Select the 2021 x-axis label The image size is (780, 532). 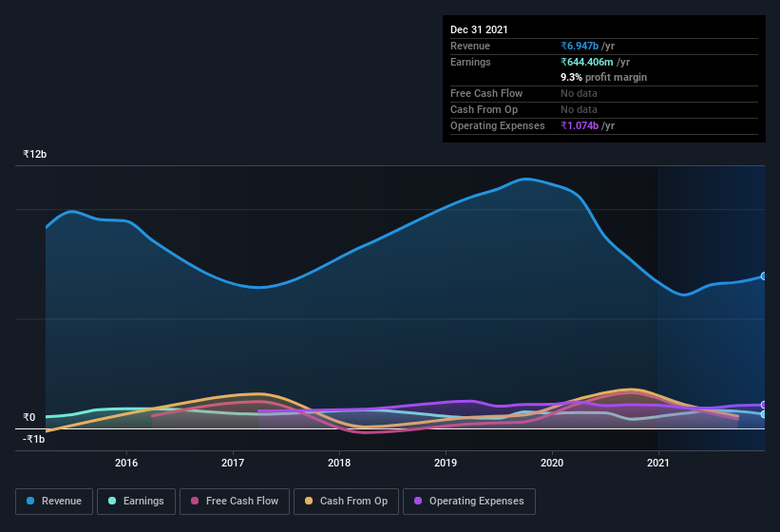pyautogui.click(x=658, y=463)
